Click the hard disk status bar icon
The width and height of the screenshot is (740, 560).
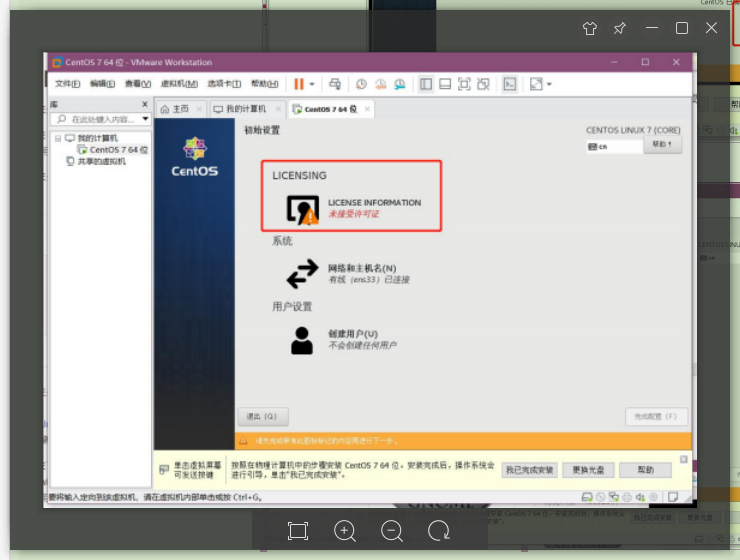click(587, 497)
